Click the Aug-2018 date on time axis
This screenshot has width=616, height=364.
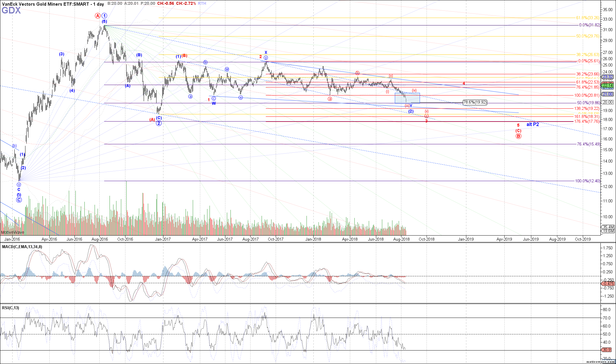pyautogui.click(x=401, y=239)
